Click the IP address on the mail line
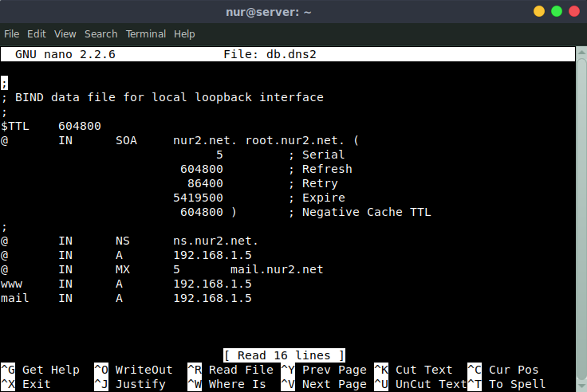Viewport: 587px width, 392px height. coord(212,298)
